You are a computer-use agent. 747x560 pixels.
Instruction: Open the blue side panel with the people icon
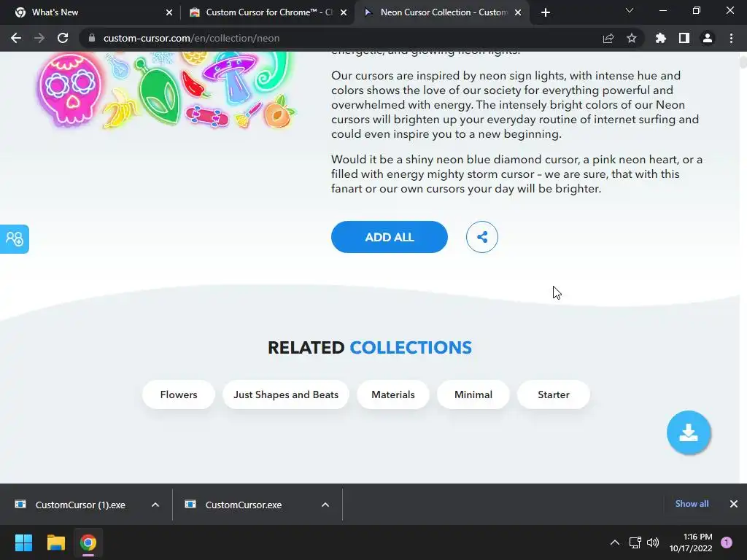pyautogui.click(x=15, y=239)
